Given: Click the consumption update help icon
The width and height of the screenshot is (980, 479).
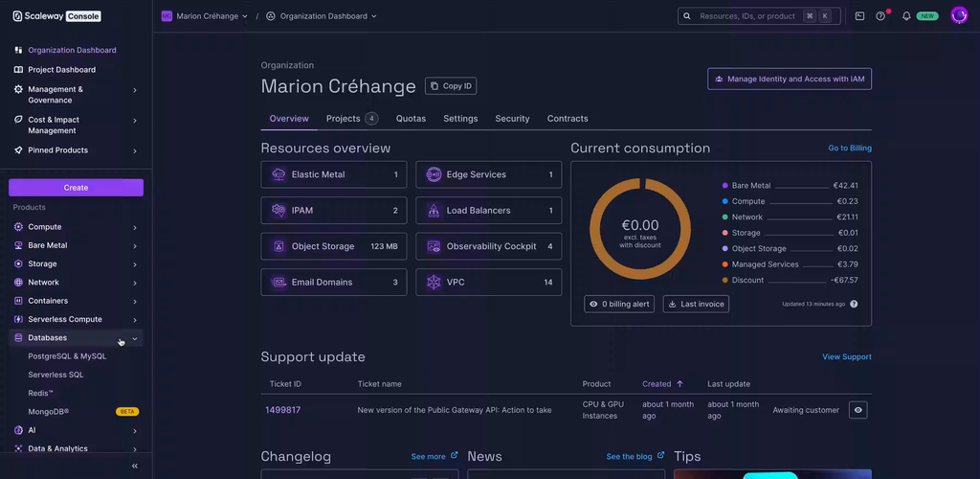Looking at the screenshot, I should click(854, 304).
